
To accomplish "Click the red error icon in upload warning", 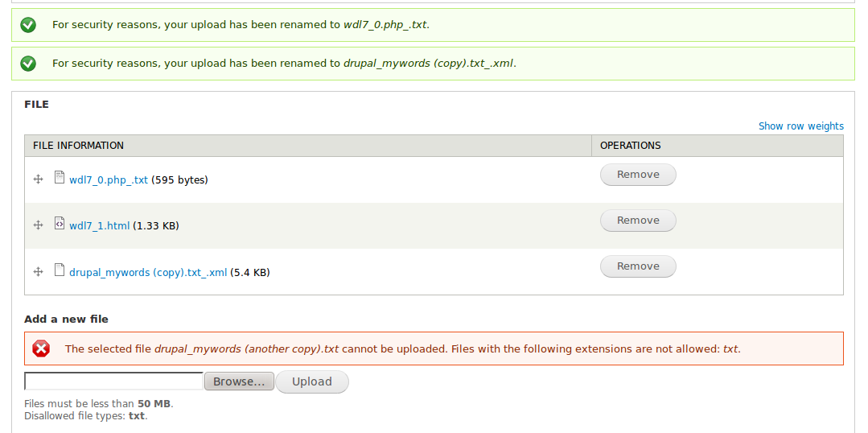I will pyautogui.click(x=41, y=348).
